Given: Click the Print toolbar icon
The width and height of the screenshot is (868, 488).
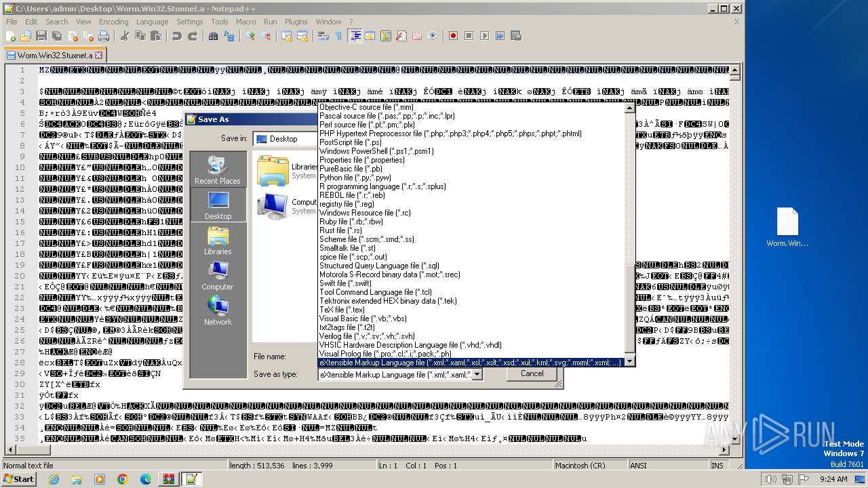Looking at the screenshot, I should tap(103, 36).
